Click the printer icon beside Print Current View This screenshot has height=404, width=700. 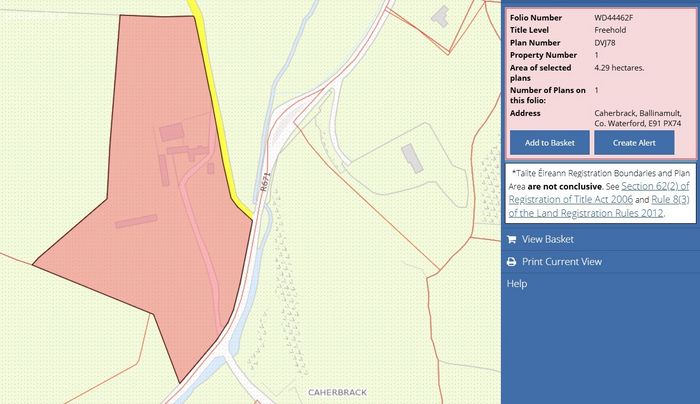coord(512,262)
